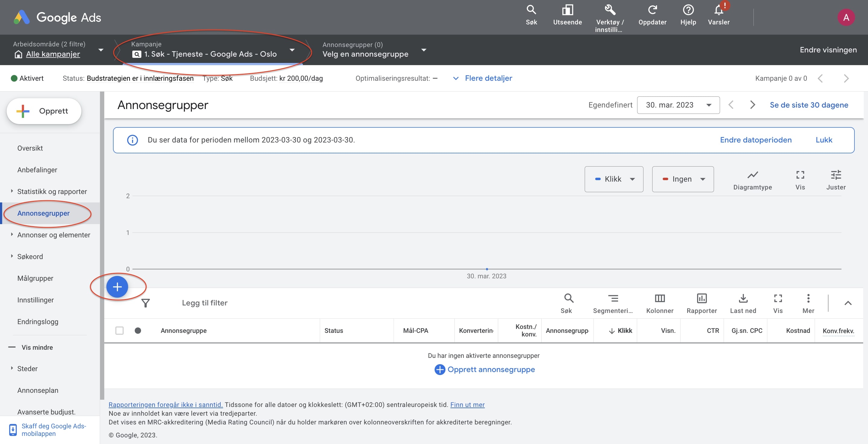Open the Klikk metric dropdown
This screenshot has height=444, width=868.
click(x=614, y=179)
